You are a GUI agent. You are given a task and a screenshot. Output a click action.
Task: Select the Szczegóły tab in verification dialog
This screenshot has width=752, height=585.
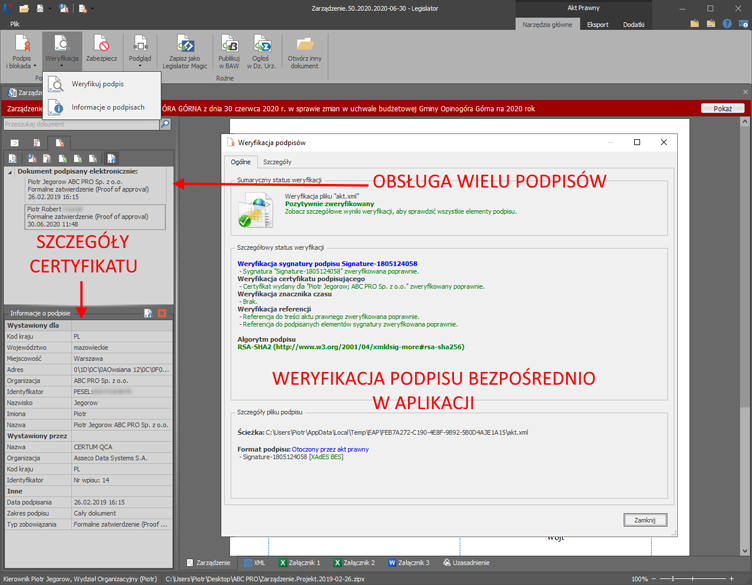click(x=277, y=162)
